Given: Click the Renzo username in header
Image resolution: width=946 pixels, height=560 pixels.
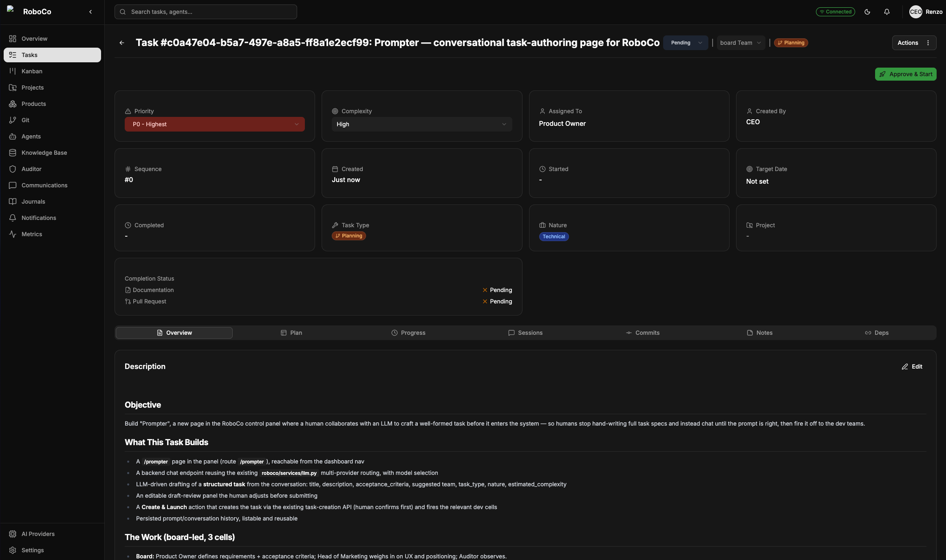Looking at the screenshot, I should 934,12.
